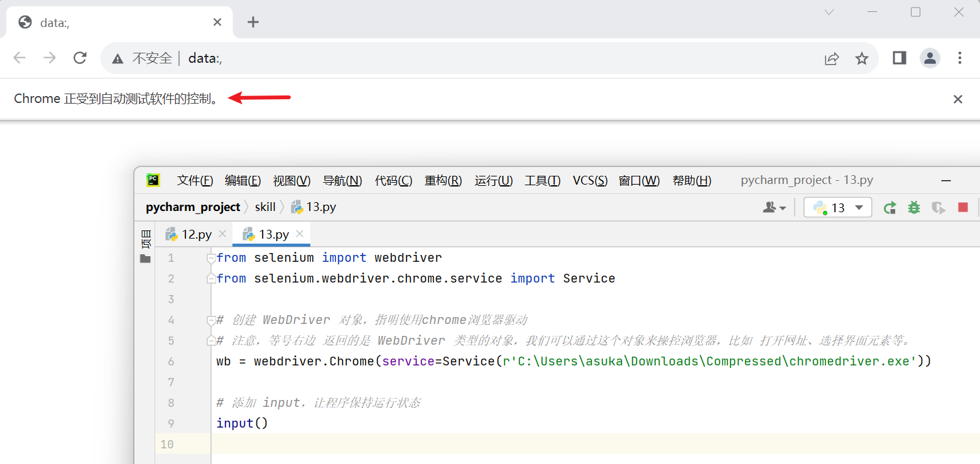Viewport: 980px width, 464px height.
Task: Open Chrome three-dot menu
Action: point(960,58)
